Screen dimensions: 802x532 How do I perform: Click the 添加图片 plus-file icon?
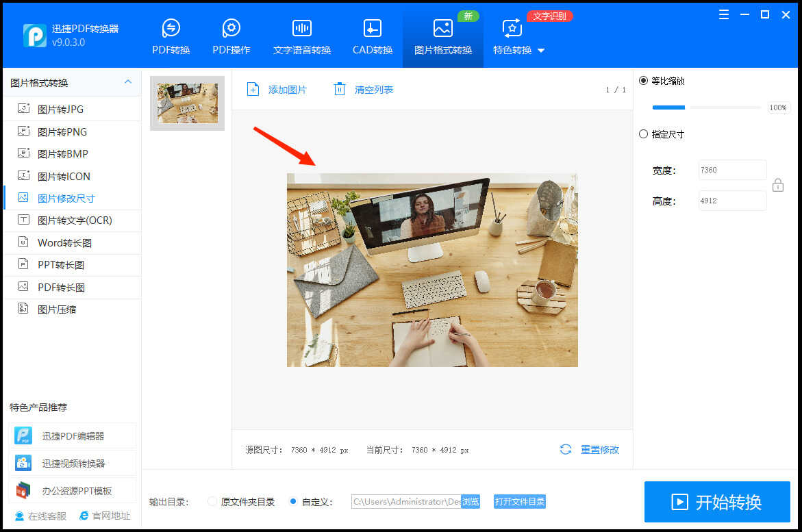click(253, 90)
